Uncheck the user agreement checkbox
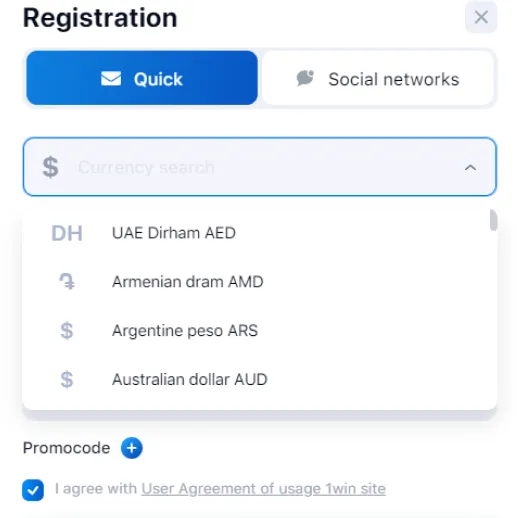 click(33, 490)
